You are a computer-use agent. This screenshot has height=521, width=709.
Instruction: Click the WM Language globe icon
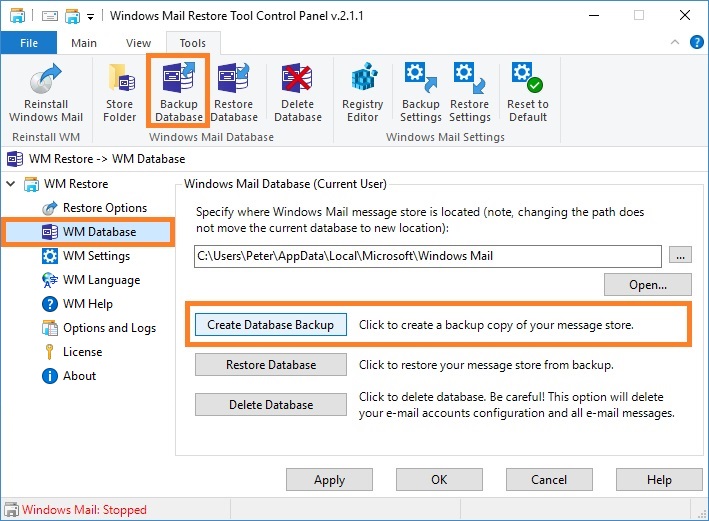click(x=50, y=280)
